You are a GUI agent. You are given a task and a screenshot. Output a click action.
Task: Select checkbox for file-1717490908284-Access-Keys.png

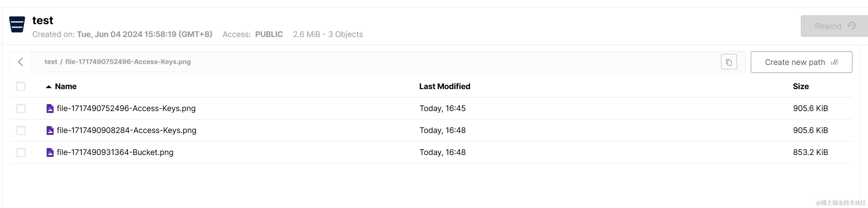tap(21, 131)
